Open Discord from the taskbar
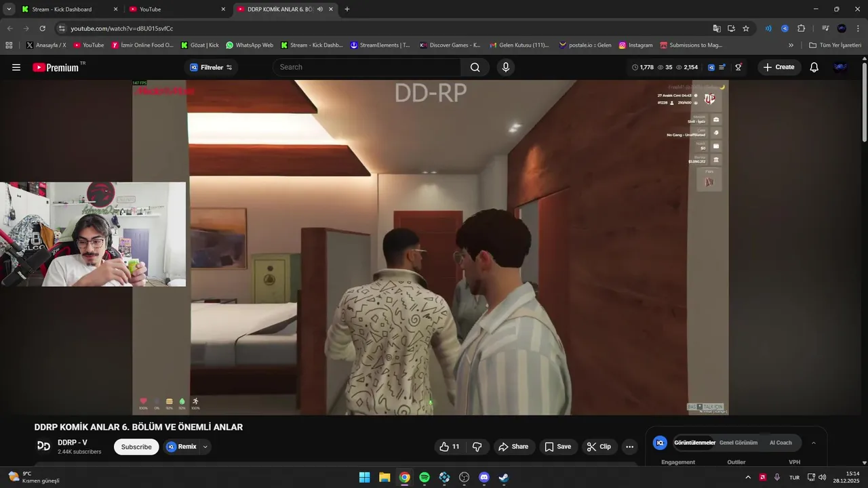868x488 pixels. (484, 477)
